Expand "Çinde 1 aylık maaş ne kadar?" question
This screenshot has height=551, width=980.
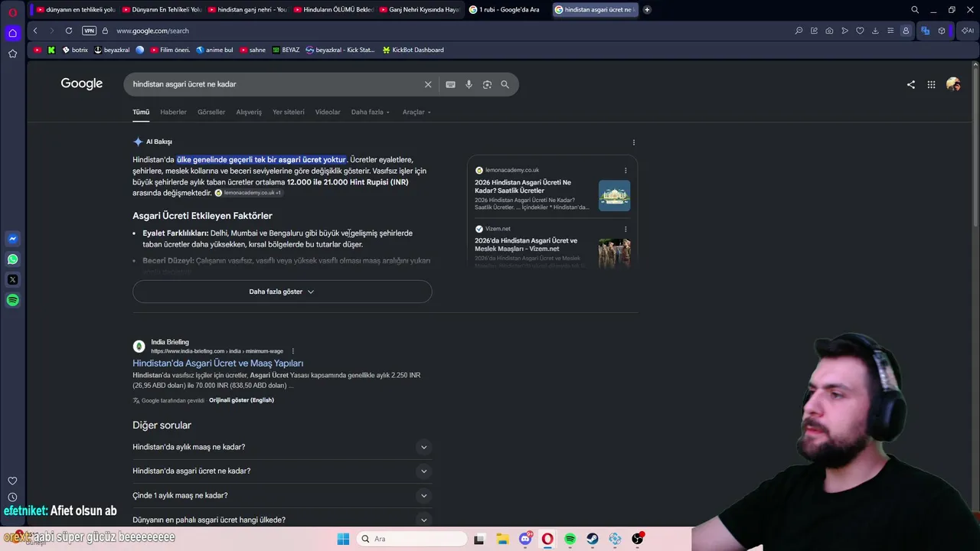[282, 495]
